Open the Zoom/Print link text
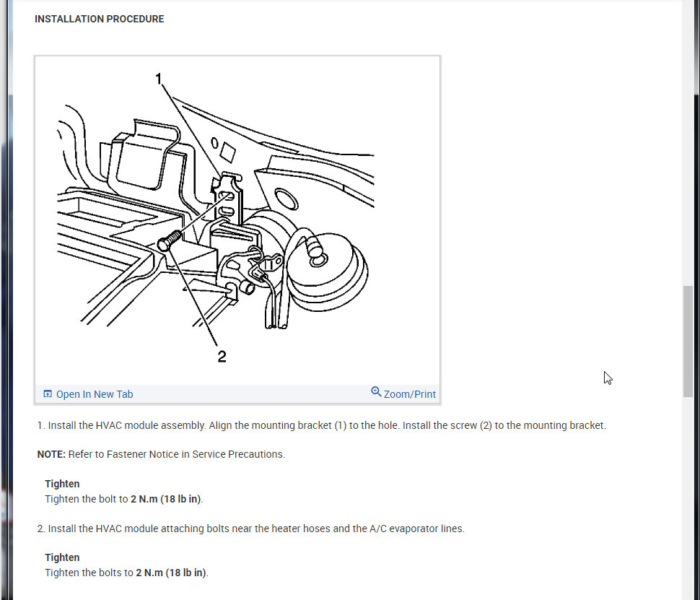The width and height of the screenshot is (700, 600). (x=409, y=394)
